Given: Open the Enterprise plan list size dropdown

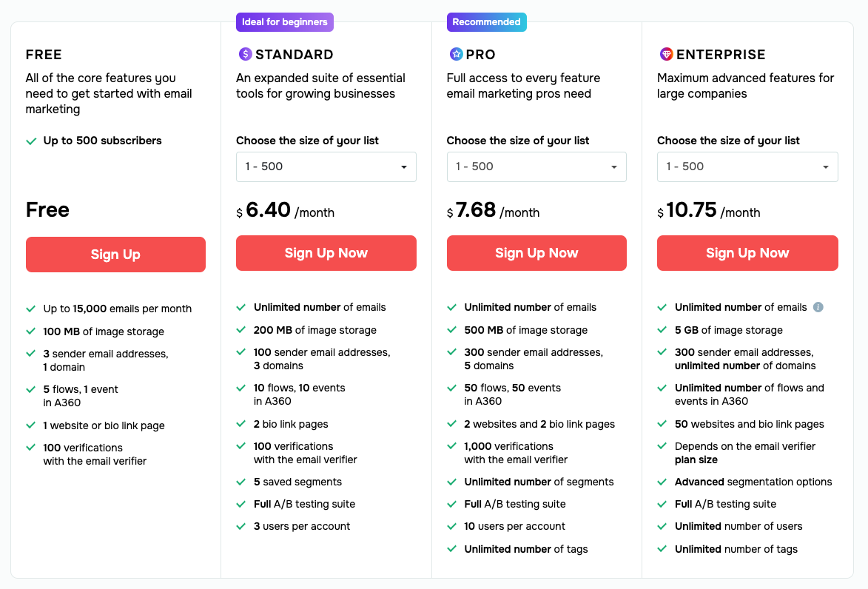Looking at the screenshot, I should click(x=747, y=166).
